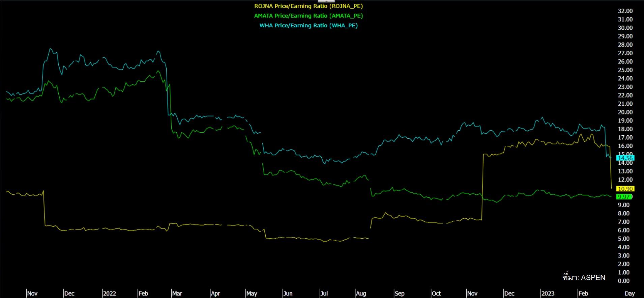The image size is (644, 298).
Task: Click the cyan 14.56 value tag
Action: (x=625, y=158)
